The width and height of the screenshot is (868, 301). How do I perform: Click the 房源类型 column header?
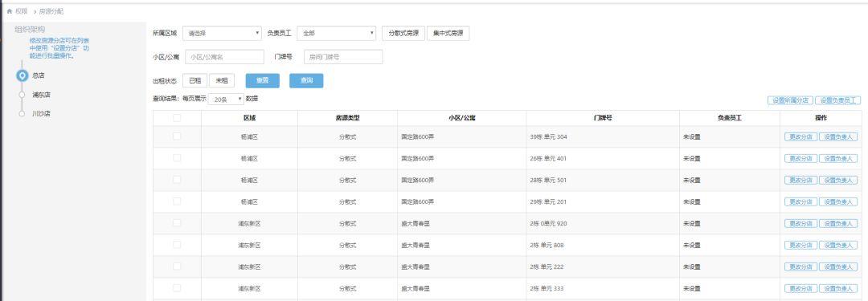point(348,118)
